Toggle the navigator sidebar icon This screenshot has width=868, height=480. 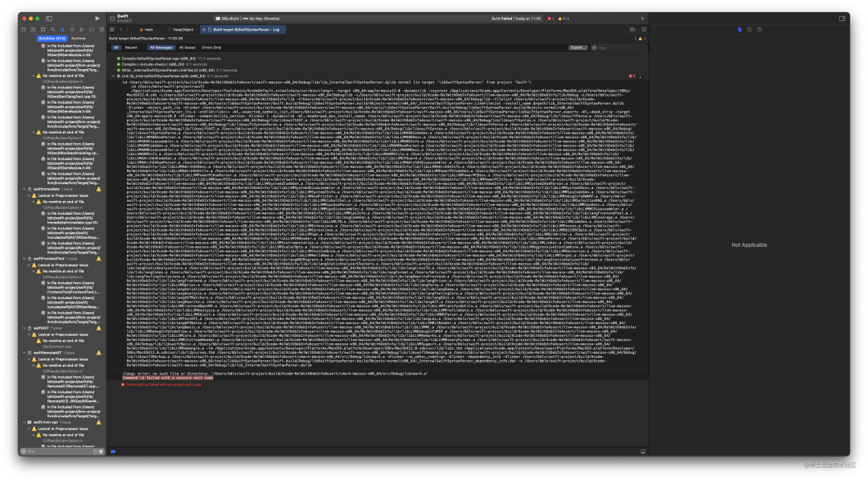click(x=49, y=18)
